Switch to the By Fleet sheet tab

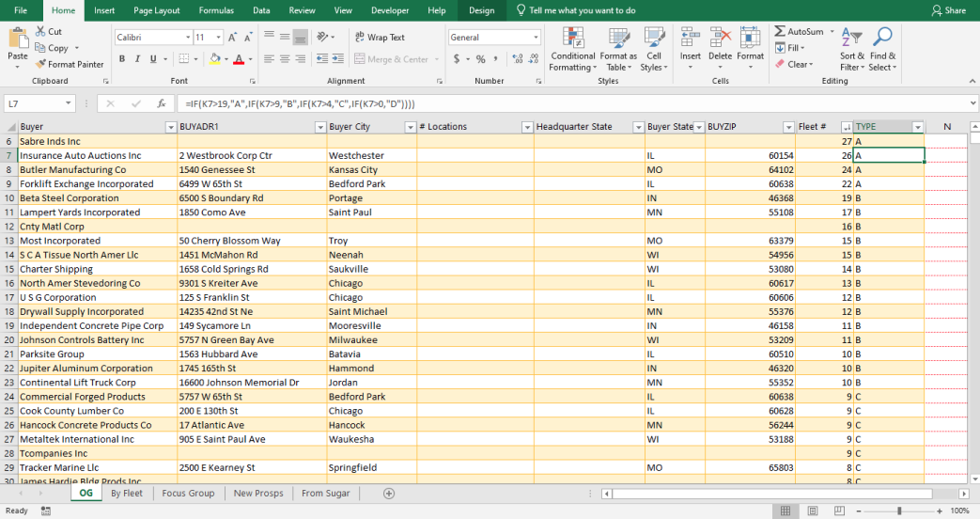(x=127, y=493)
